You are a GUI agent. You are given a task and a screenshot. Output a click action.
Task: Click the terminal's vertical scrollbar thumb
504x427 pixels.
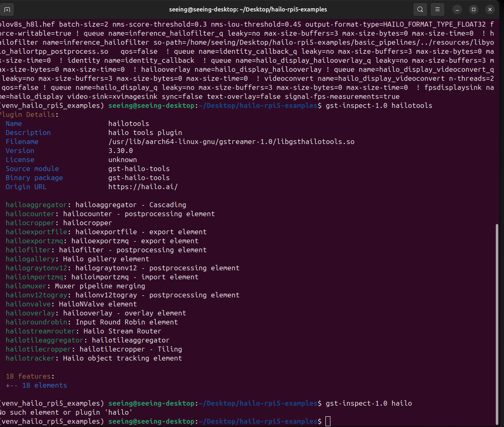tap(497, 324)
